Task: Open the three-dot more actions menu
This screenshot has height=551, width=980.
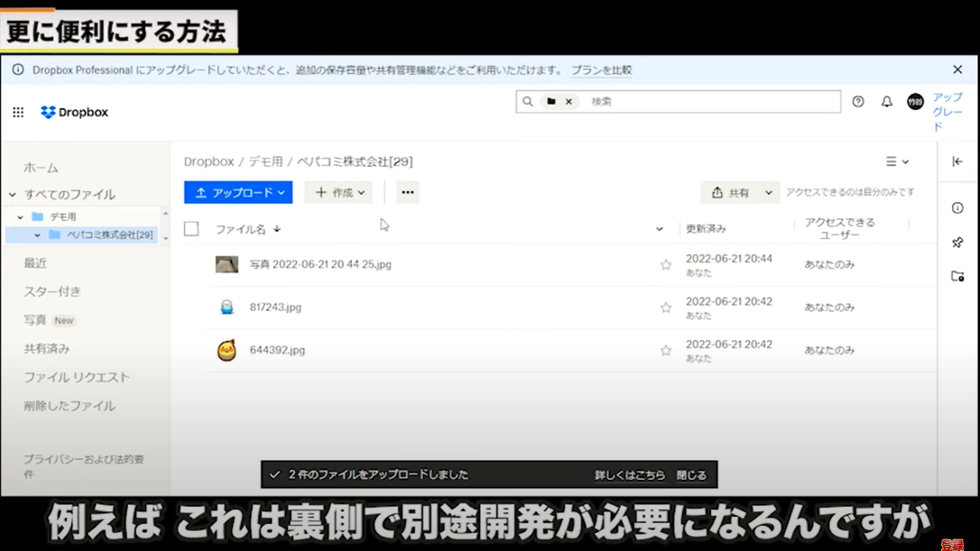Action: tap(408, 193)
